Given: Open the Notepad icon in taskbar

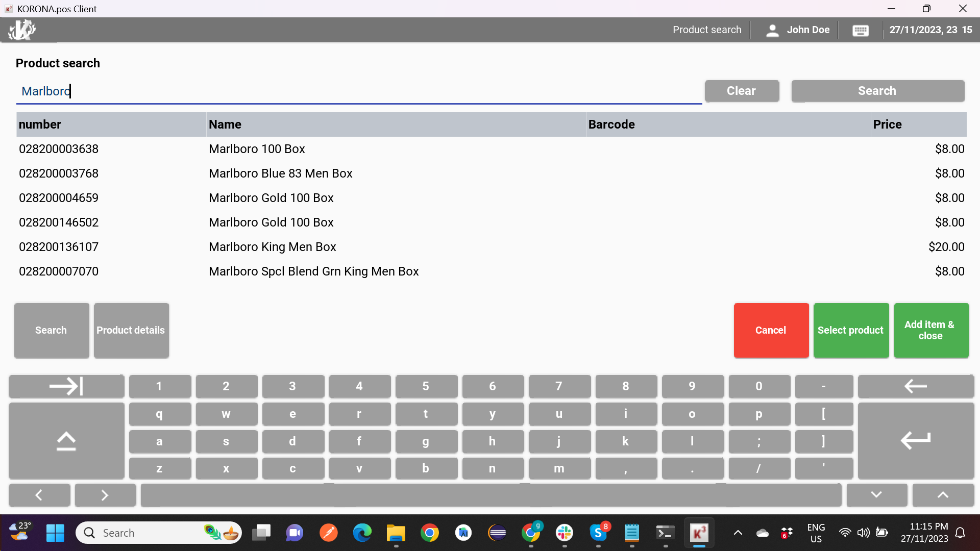Looking at the screenshot, I should click(632, 533).
